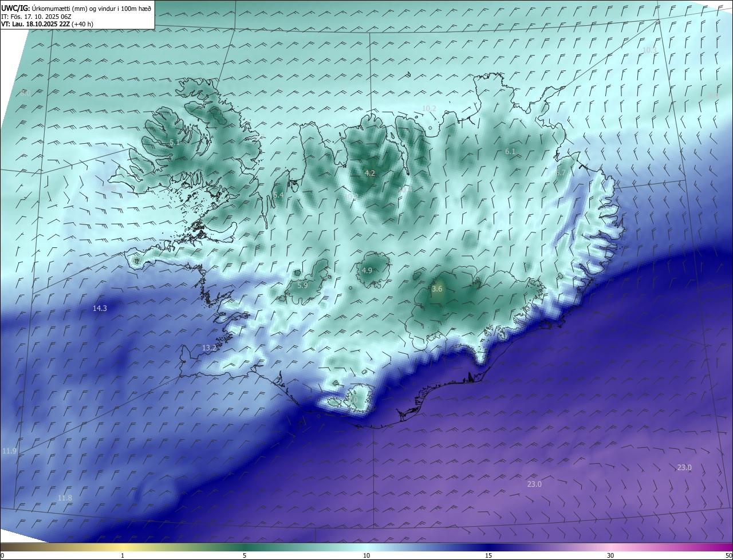This screenshot has height=560, width=733.
Task: Click the title 'UWC/IG: Úrkomumætti (mm) og vindur' line
Action: pos(76,8)
